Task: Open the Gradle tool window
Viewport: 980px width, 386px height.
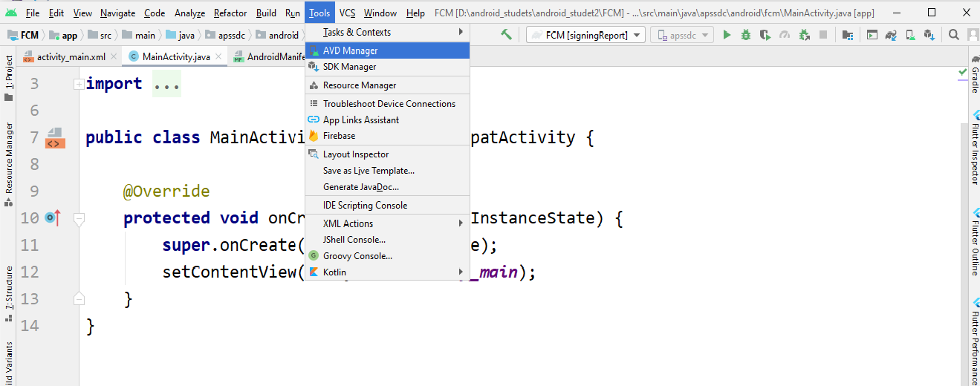Action: (974, 74)
